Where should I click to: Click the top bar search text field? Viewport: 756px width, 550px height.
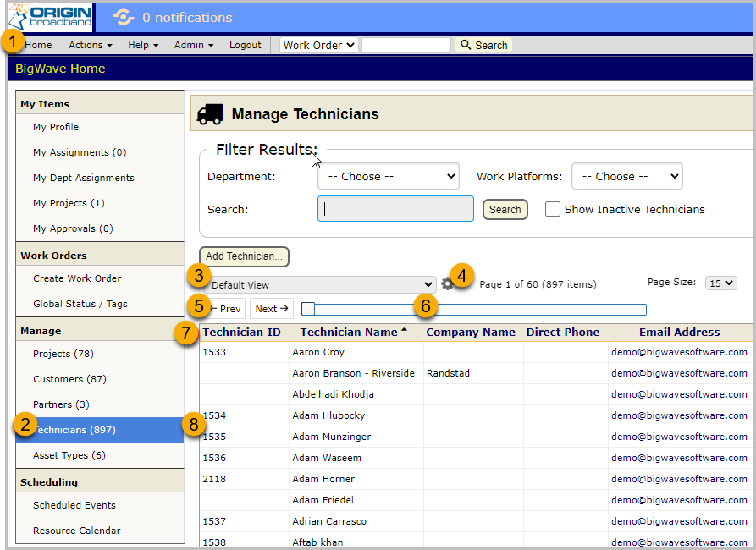[406, 46]
